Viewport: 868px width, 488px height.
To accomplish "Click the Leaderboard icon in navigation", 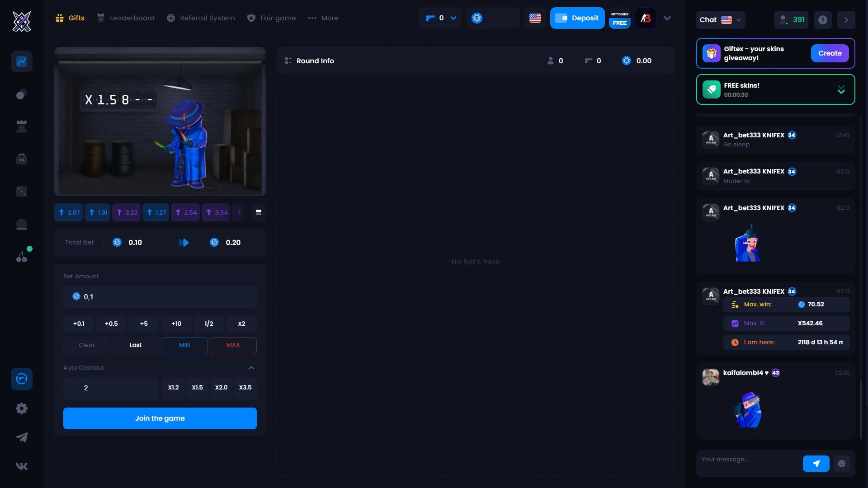I will (101, 18).
